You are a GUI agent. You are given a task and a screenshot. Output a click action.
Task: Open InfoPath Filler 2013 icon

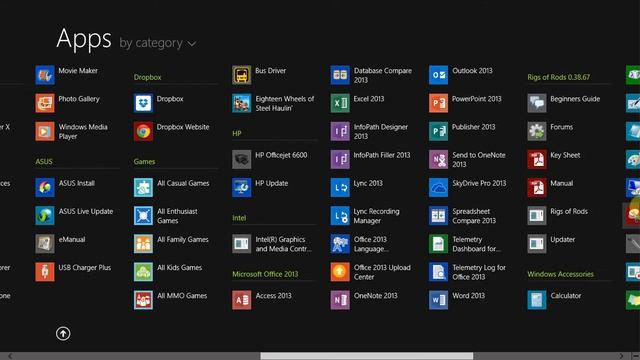pos(340,160)
